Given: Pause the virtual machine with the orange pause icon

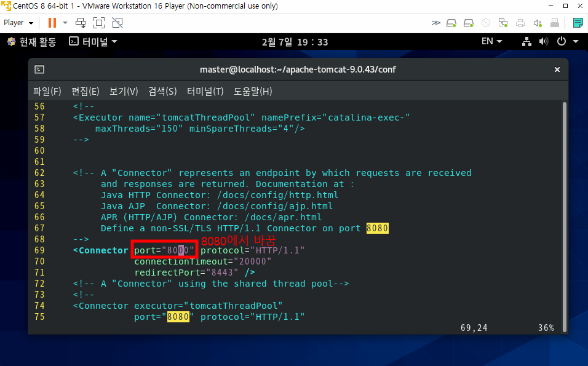Looking at the screenshot, I should pyautogui.click(x=52, y=23).
